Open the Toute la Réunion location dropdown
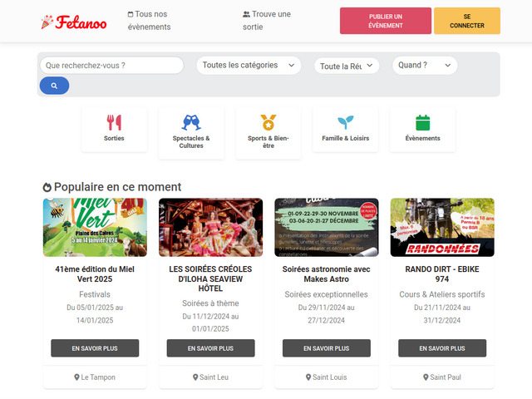 [347, 66]
